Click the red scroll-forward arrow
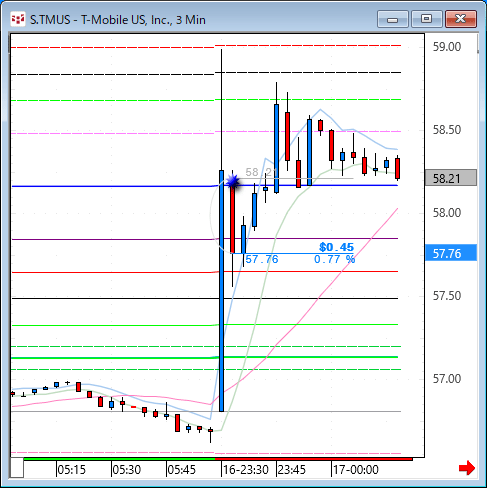This screenshot has height=488, width=487. pyautogui.click(x=467, y=468)
